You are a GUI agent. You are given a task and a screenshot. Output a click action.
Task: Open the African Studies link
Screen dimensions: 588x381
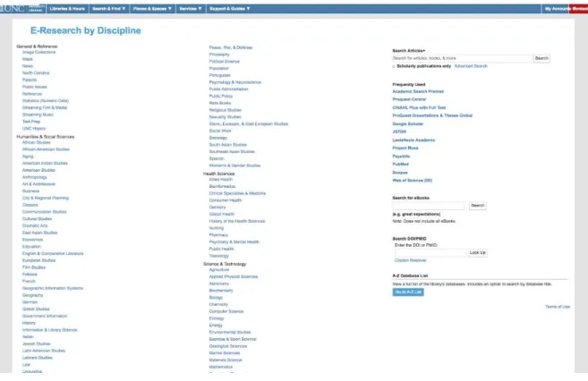point(37,142)
